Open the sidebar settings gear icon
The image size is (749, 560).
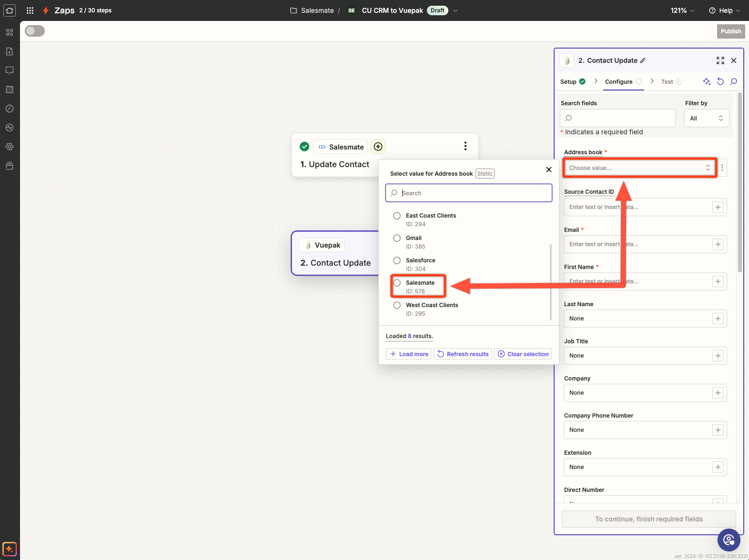pos(10,147)
